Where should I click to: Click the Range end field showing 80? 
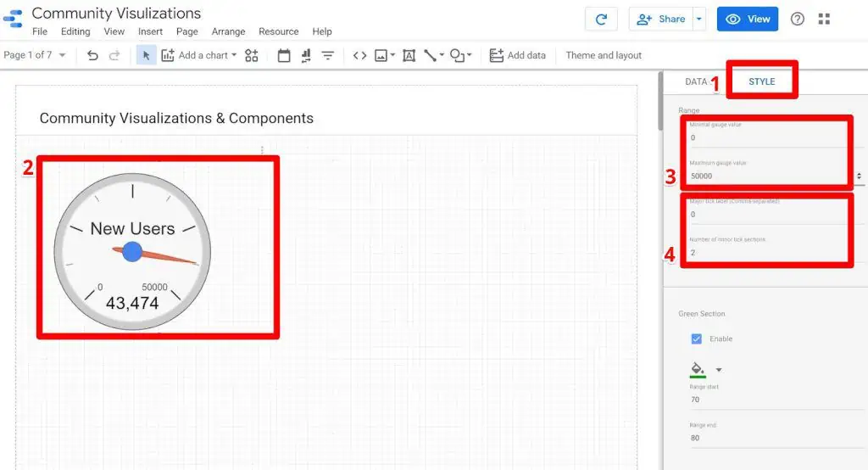click(775, 437)
